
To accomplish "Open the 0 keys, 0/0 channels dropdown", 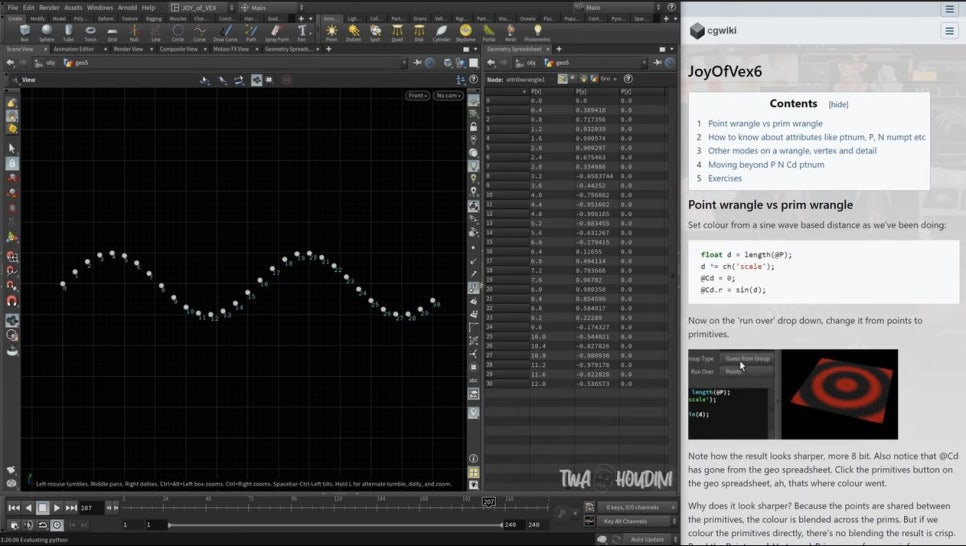I will pos(637,507).
